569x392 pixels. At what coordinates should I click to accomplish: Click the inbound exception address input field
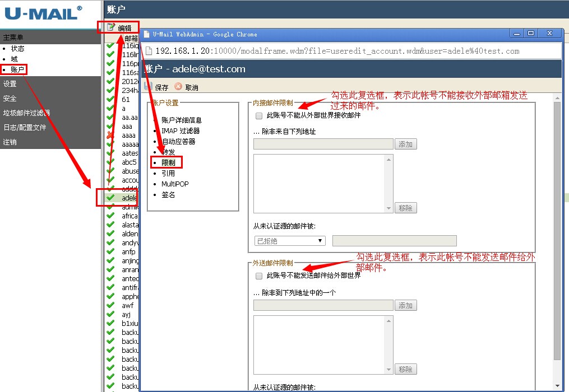click(323, 144)
